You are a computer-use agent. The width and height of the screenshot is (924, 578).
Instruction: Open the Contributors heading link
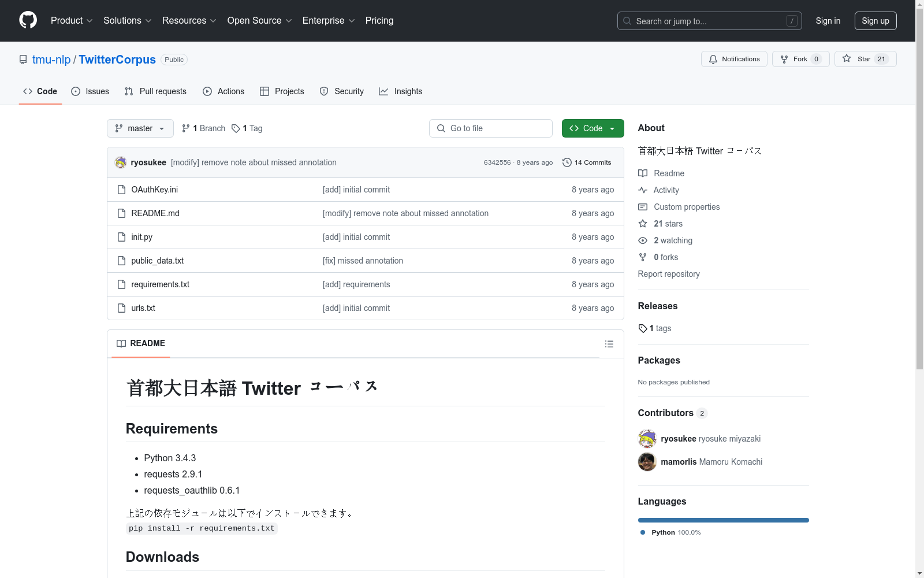[x=672, y=413]
